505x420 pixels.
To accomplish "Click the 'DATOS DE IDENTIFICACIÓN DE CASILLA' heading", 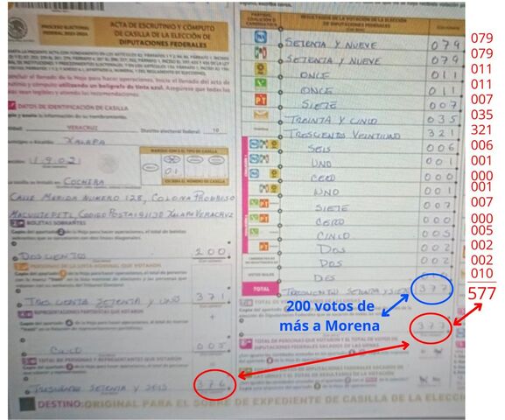I will [73, 107].
